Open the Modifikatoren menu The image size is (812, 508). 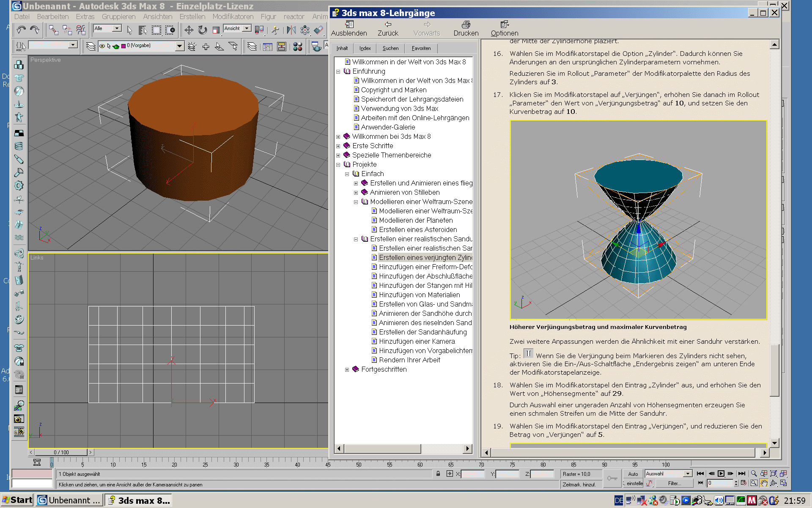click(233, 17)
